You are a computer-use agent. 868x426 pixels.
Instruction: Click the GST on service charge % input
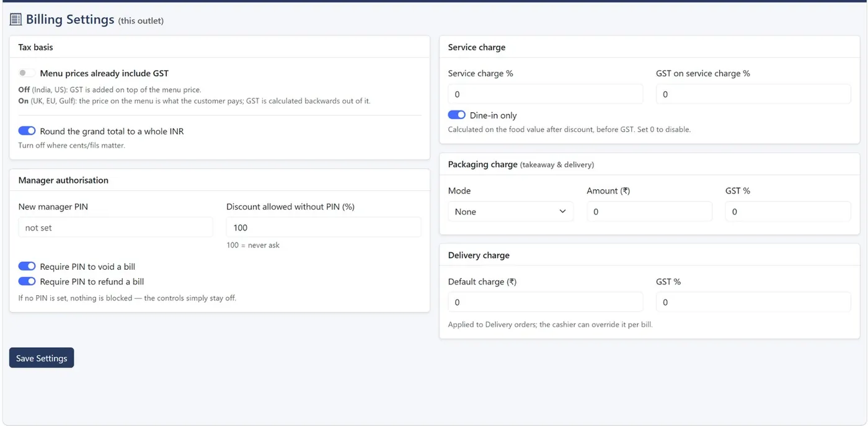point(753,94)
